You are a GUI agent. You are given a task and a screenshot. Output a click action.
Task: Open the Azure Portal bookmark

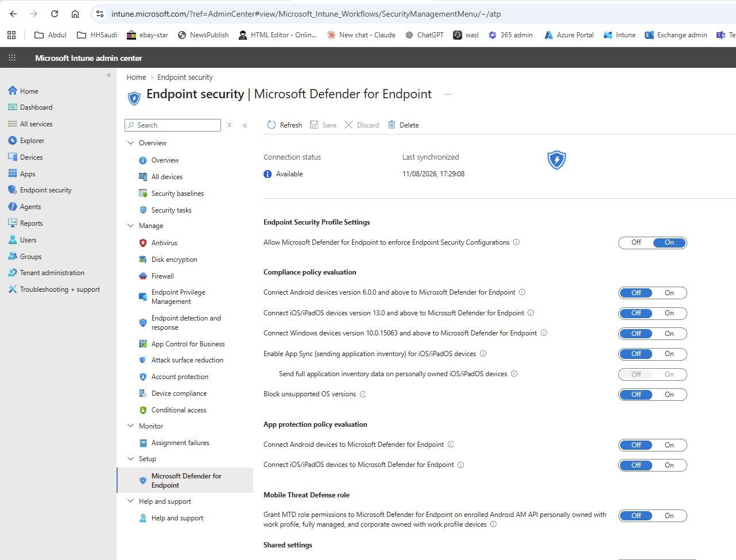(569, 35)
